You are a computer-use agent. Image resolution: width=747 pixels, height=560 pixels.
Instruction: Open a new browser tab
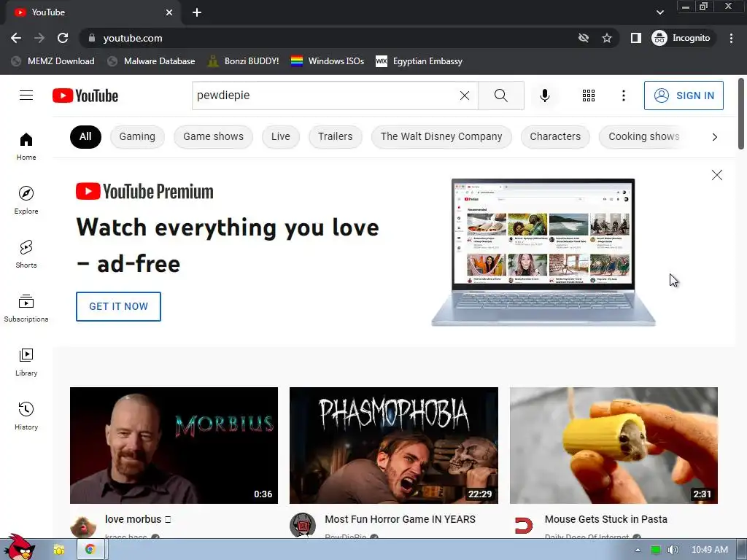[x=197, y=12]
